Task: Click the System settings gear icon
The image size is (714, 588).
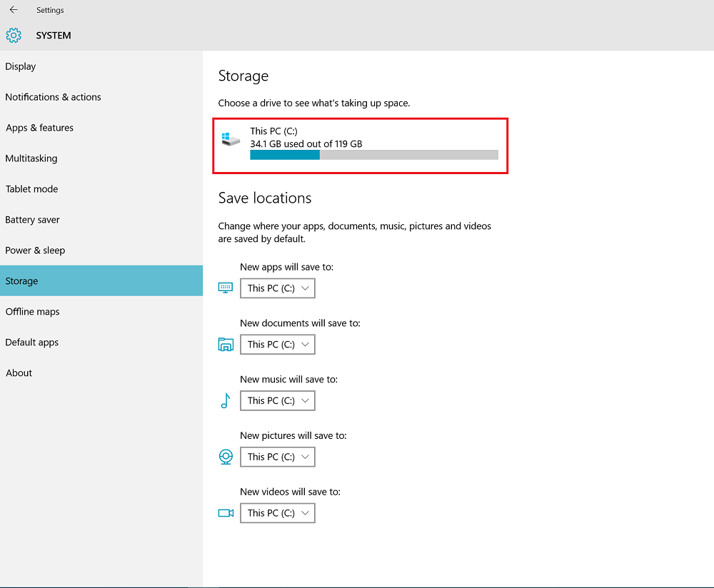Action: click(x=14, y=36)
